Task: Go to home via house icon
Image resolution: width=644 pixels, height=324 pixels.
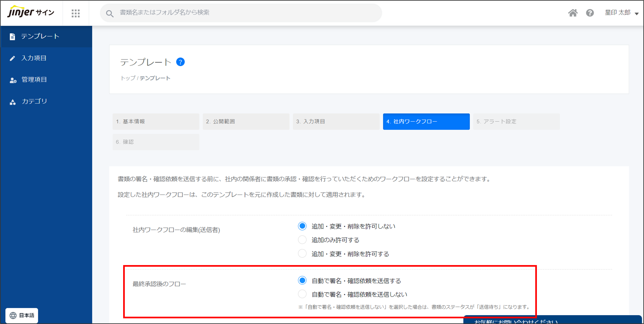Action: pos(573,13)
